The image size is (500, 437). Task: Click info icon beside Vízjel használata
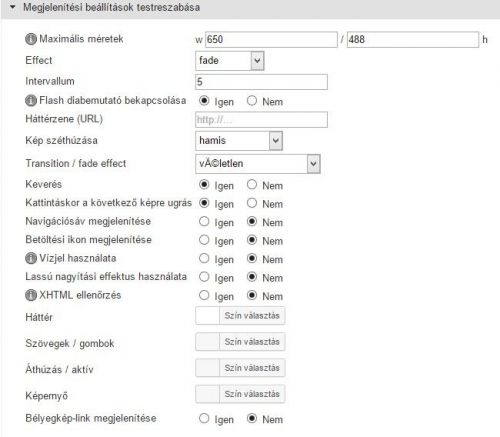point(31,258)
